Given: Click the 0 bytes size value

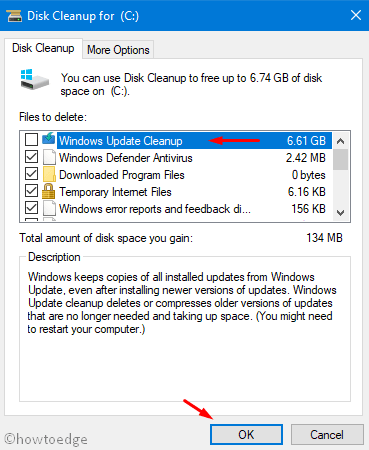Looking at the screenshot, I should pos(309,175).
